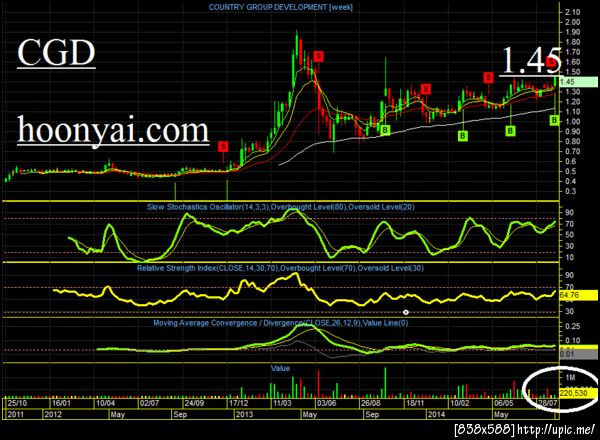Select the B buy marker above 10/02
600x440 pixels.
tap(463, 135)
